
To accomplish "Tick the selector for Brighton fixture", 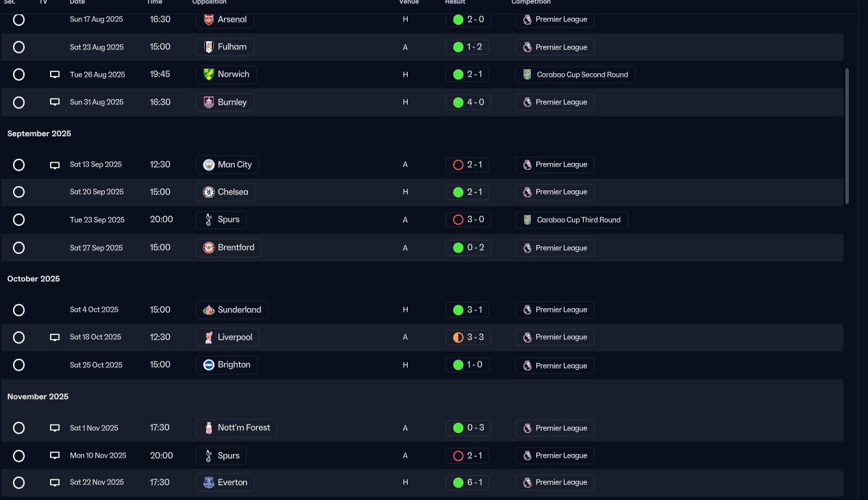I will 19,365.
